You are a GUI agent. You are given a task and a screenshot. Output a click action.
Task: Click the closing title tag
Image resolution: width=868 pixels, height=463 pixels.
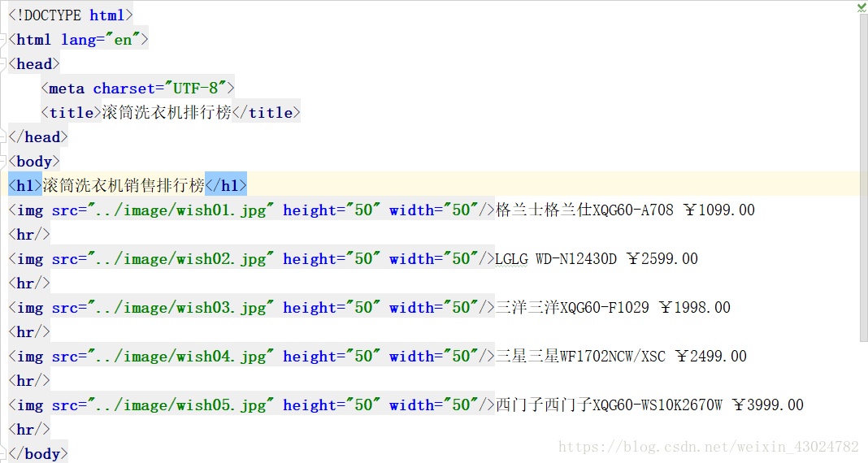(267, 113)
